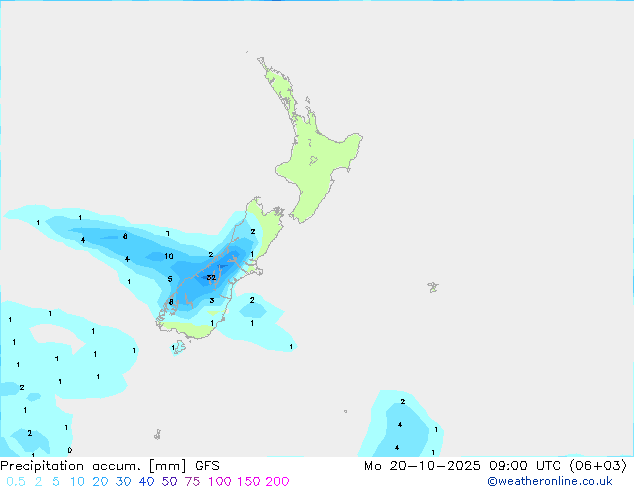Click the 150 mm legend value
This screenshot has height=490, width=634.
pos(249,482)
